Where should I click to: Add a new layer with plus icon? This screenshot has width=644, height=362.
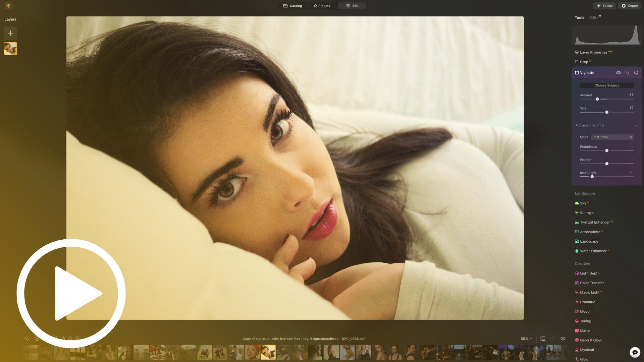[10, 33]
